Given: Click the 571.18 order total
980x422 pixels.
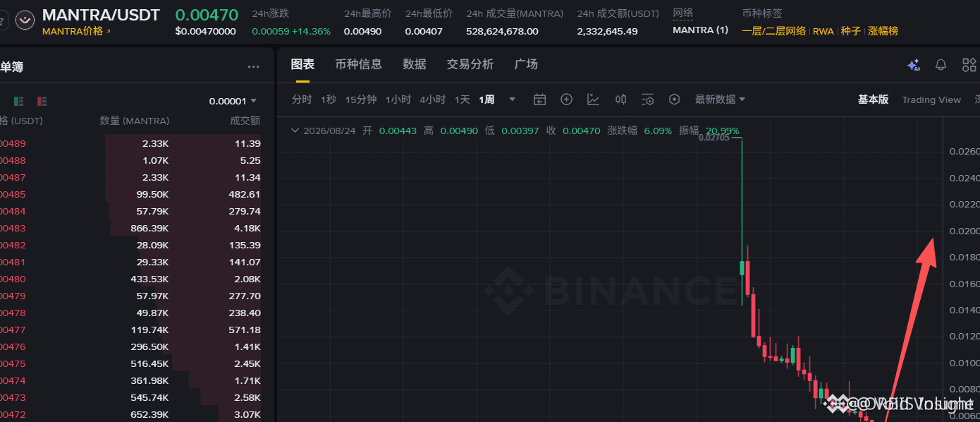Looking at the screenshot, I should point(245,330).
